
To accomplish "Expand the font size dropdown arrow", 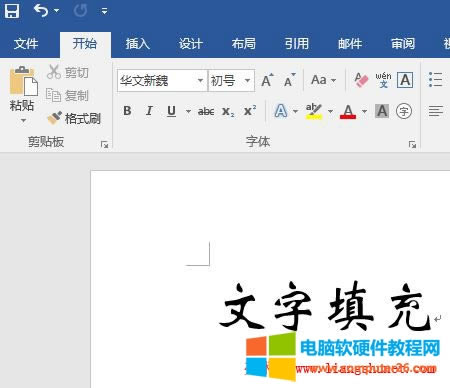I will [247, 81].
